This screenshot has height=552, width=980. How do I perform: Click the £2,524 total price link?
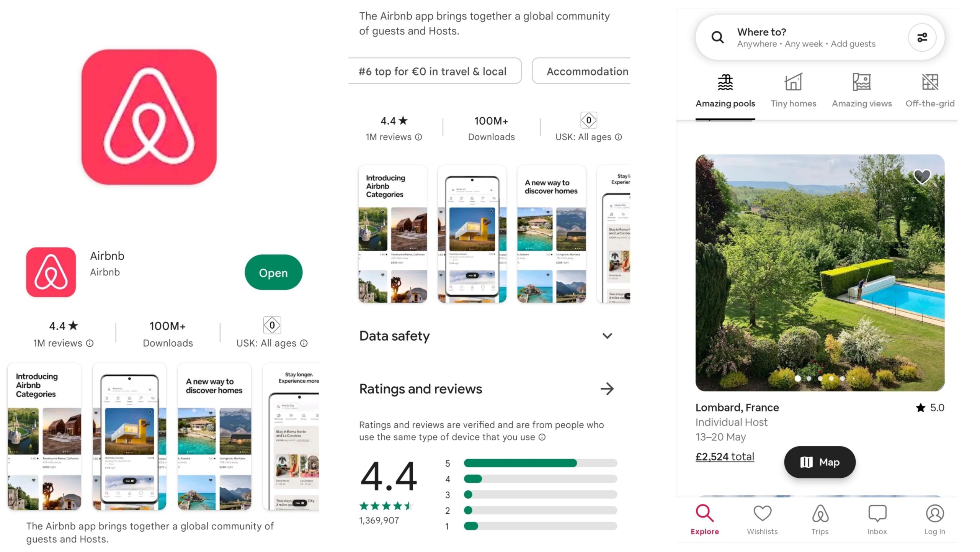(x=725, y=457)
